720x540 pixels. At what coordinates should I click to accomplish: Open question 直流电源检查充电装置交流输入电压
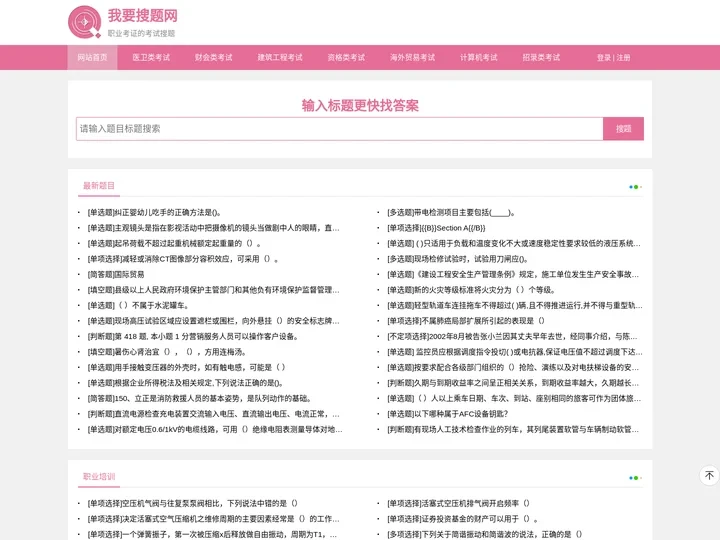(x=214, y=414)
